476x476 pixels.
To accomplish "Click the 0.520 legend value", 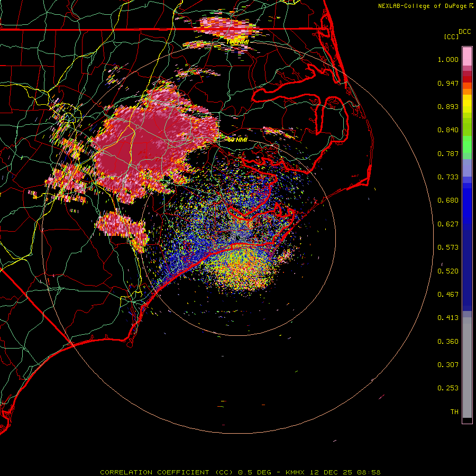I will pos(448,271).
